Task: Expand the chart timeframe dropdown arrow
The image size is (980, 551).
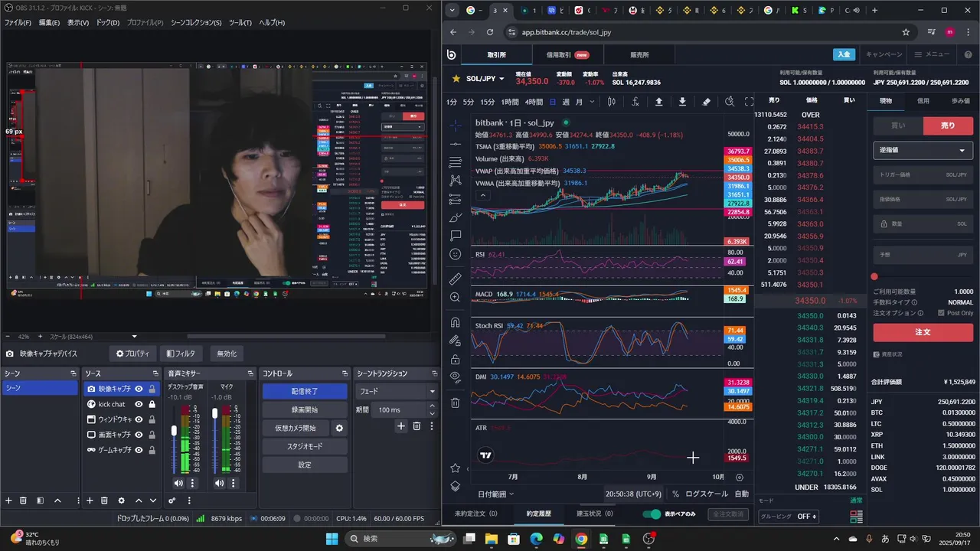Action: [591, 102]
